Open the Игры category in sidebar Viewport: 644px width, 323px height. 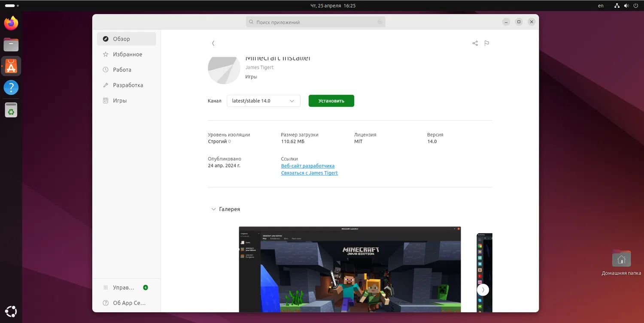(x=126, y=100)
